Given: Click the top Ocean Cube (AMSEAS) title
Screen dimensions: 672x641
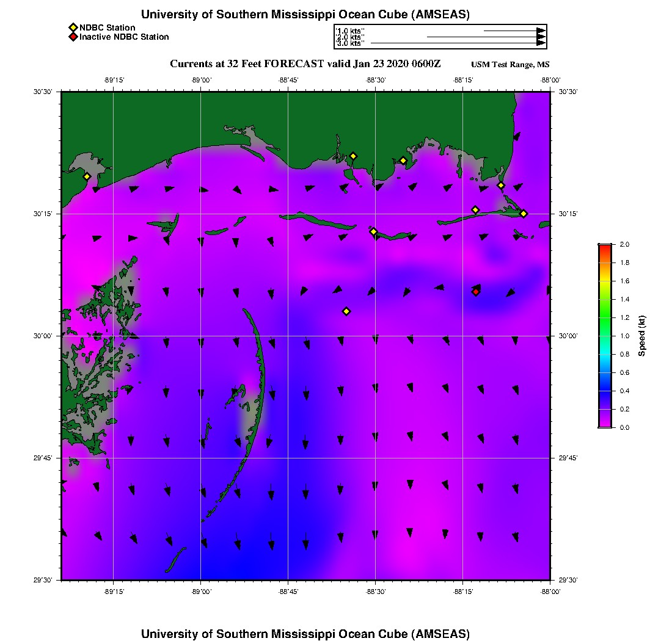Looking at the screenshot, I should pyautogui.click(x=305, y=15).
